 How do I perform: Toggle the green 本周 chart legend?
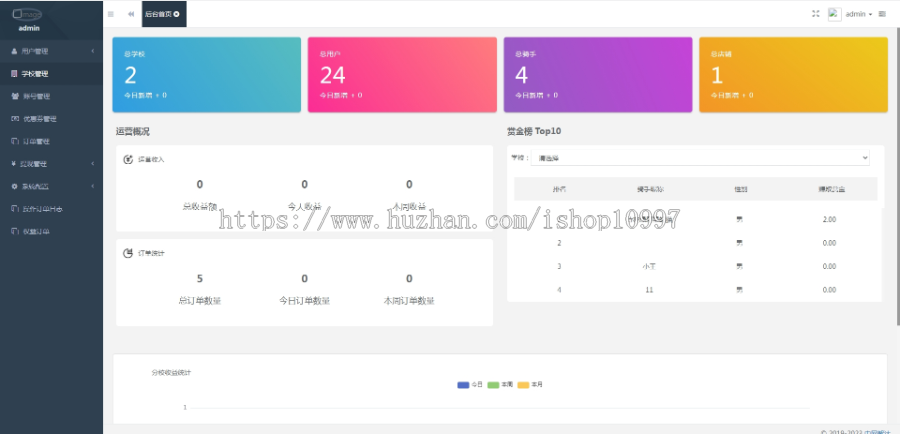500,385
